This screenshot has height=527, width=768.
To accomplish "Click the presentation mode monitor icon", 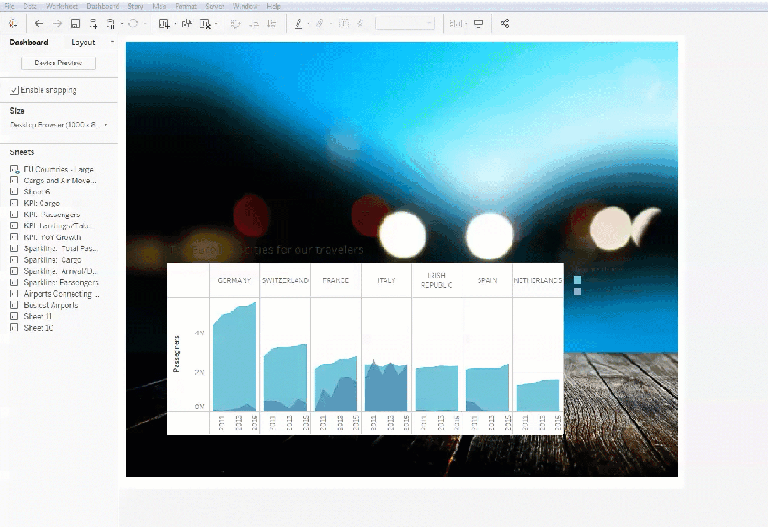I will 479,24.
